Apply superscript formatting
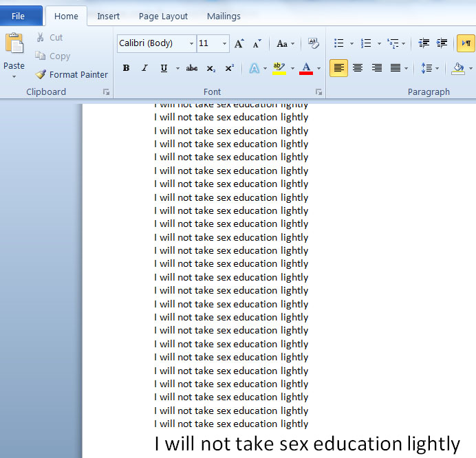This screenshot has width=476, height=458. [229, 68]
